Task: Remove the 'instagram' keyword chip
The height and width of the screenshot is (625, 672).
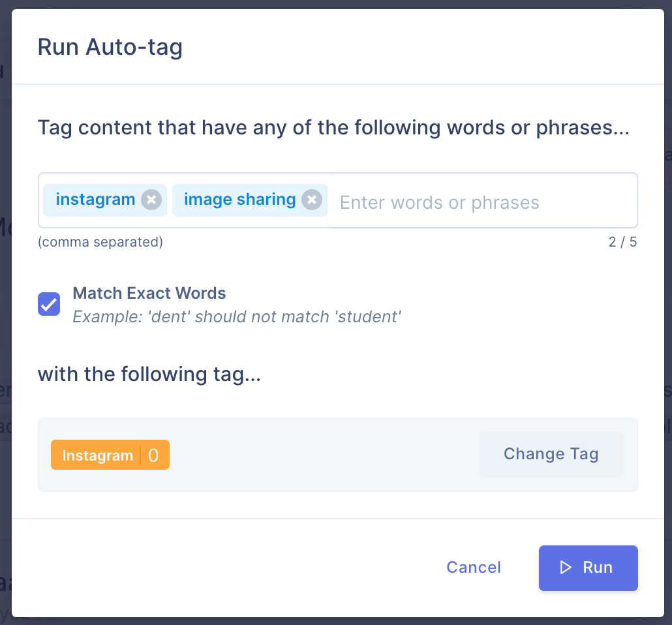Action: [x=151, y=200]
